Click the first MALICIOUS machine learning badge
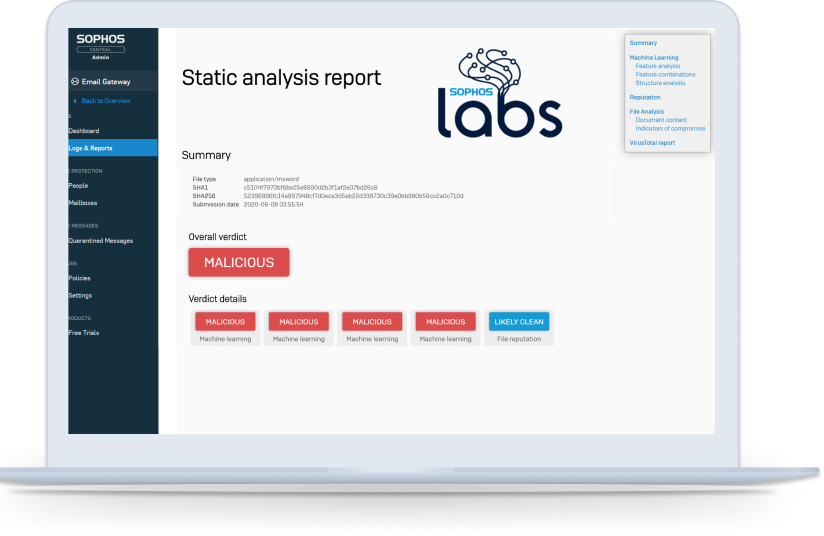824x536 pixels. click(225, 322)
